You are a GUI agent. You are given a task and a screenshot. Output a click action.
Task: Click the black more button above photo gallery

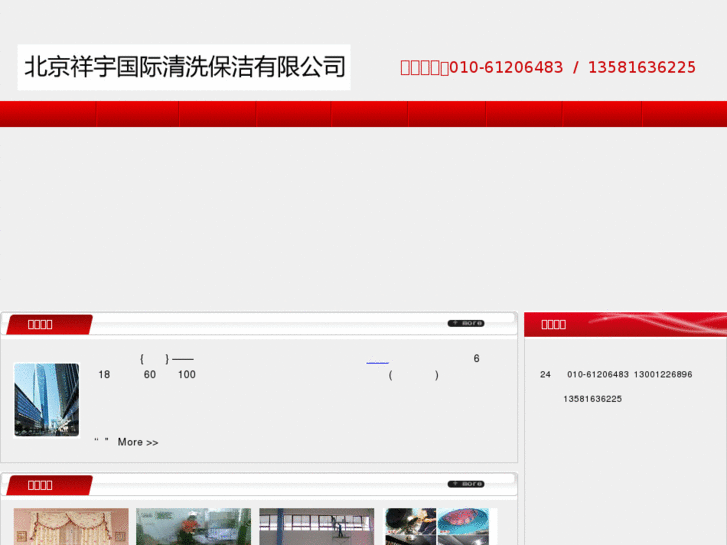pos(466,484)
